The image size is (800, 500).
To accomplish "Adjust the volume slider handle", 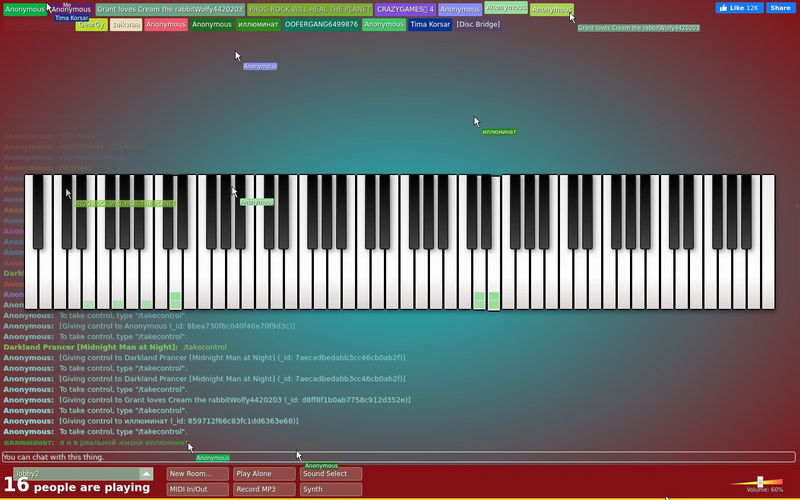I will point(760,482).
